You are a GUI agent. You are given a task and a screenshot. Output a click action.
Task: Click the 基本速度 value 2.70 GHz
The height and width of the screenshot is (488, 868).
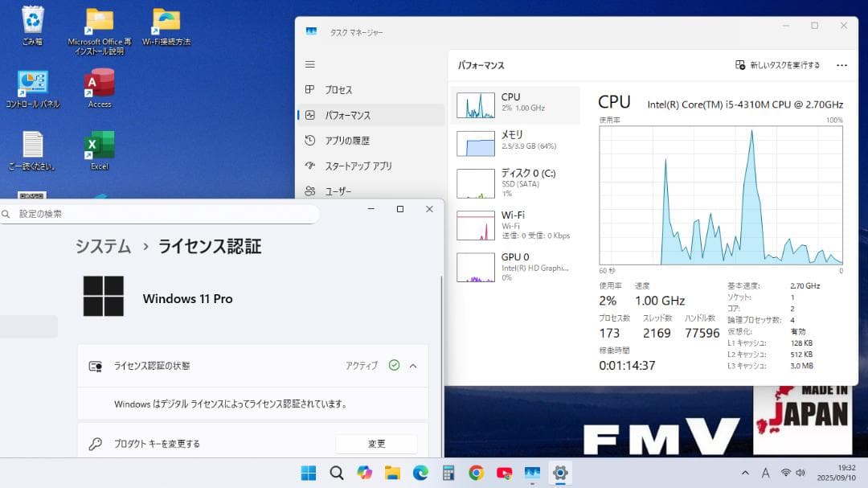(x=805, y=286)
